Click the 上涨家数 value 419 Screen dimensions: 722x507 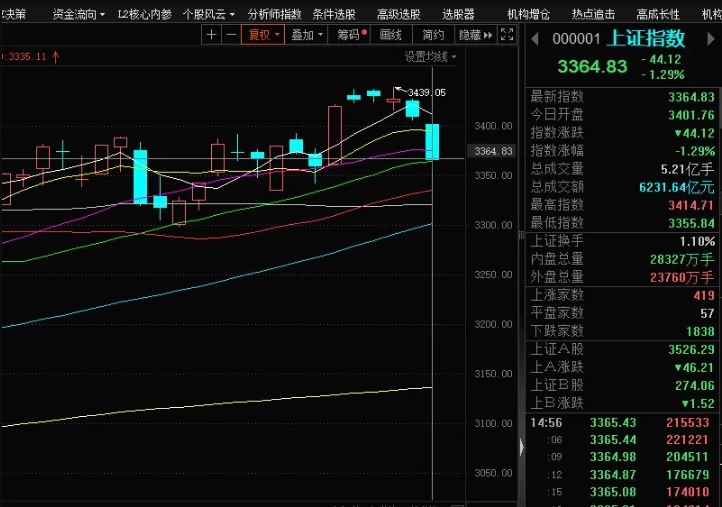704,296
